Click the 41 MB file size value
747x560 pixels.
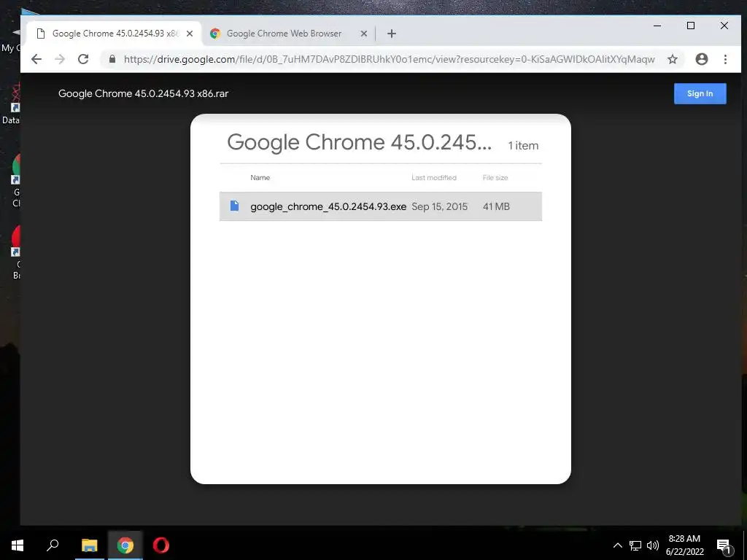click(496, 206)
